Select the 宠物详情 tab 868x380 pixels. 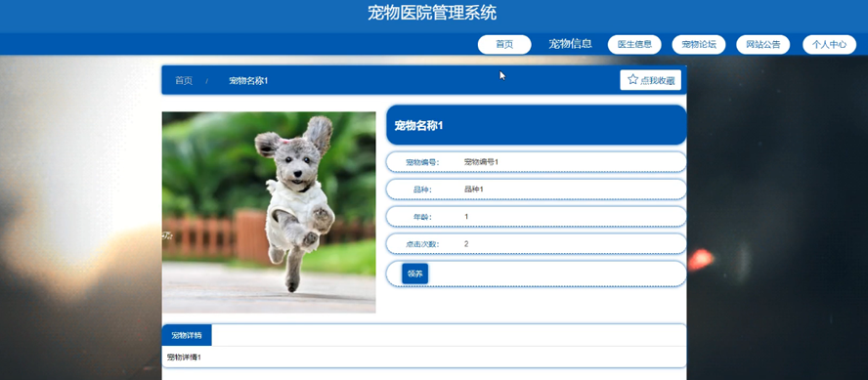(x=187, y=335)
